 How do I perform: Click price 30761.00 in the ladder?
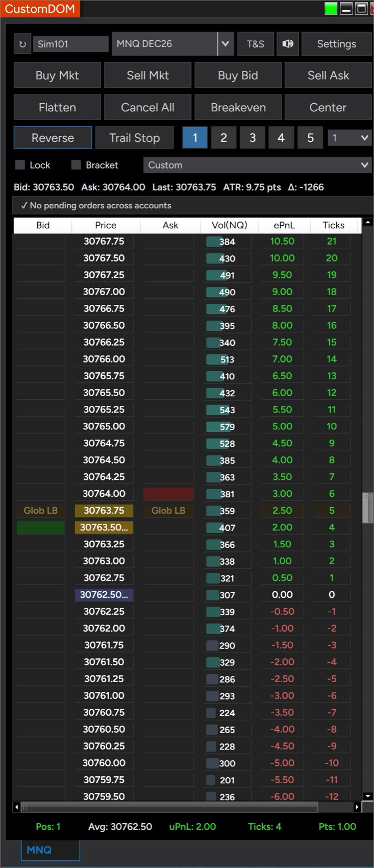pos(104,695)
